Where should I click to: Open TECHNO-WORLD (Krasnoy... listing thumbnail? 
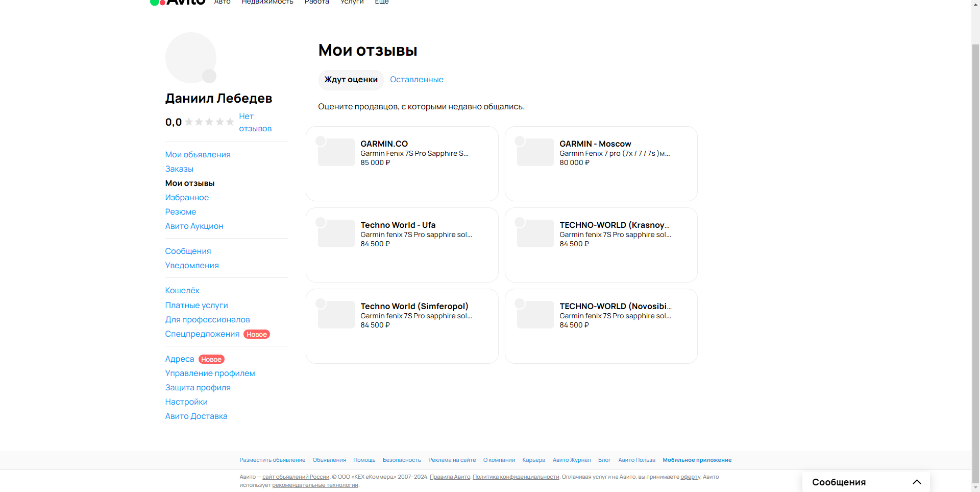coord(535,233)
